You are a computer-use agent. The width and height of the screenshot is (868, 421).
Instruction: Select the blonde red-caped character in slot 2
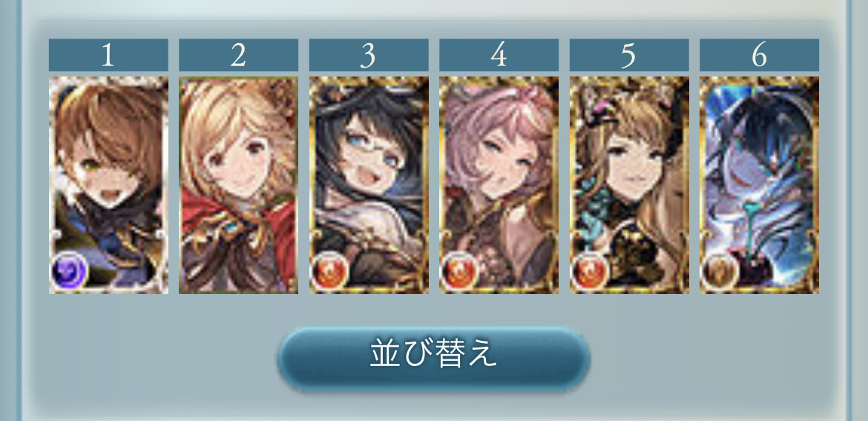239,185
